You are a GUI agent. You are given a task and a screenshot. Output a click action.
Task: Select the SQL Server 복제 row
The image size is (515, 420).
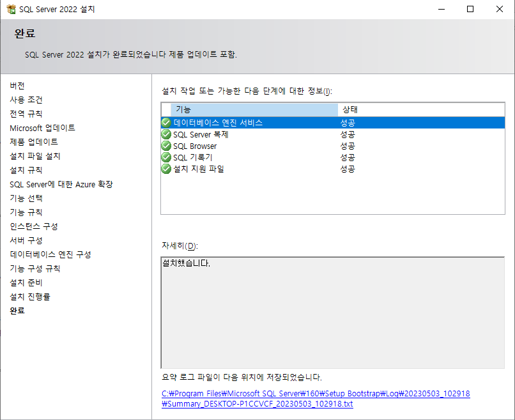333,134
